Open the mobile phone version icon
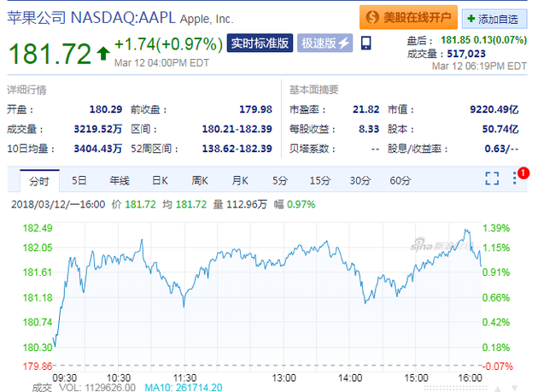This screenshot has width=538, height=392. [x=365, y=44]
